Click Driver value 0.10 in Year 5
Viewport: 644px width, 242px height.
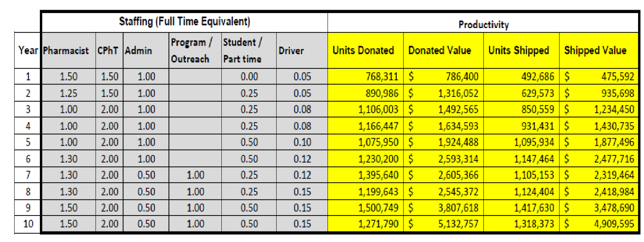coord(303,142)
